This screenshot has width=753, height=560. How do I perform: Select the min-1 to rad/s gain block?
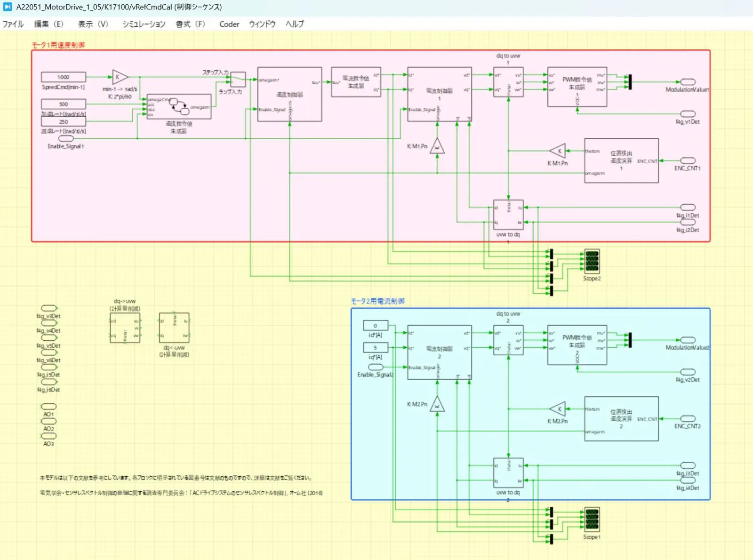(120, 77)
